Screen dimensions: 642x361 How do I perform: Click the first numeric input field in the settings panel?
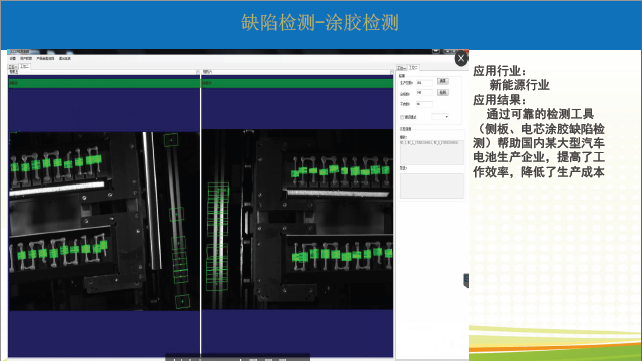pyautogui.click(x=424, y=83)
